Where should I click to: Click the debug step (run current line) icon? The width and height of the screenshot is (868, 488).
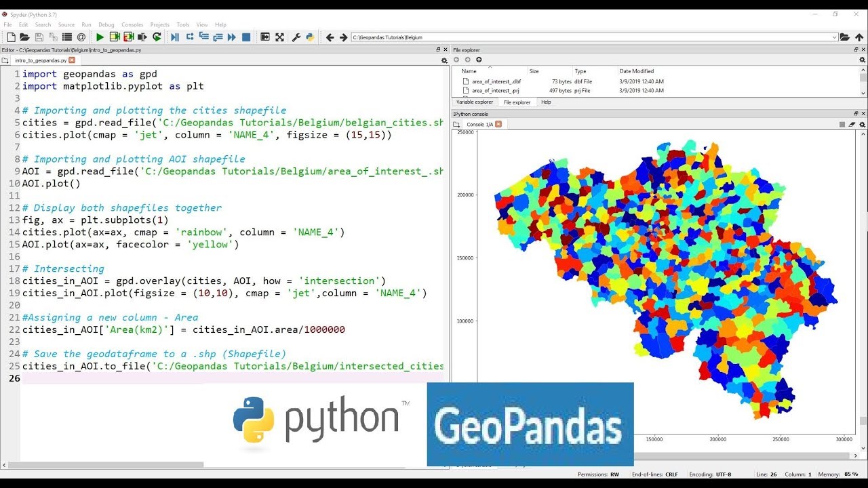point(190,37)
